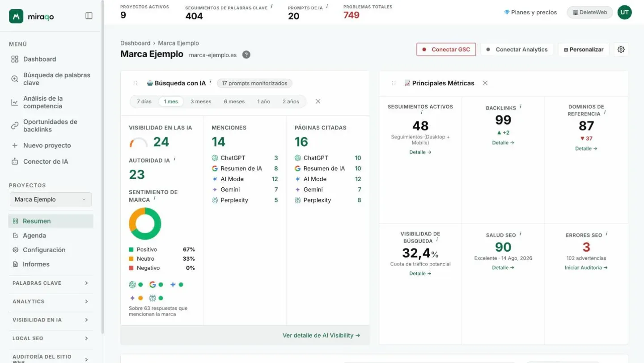Close the Búsqueda con IA widget
The width and height of the screenshot is (644, 363).
coord(318,101)
